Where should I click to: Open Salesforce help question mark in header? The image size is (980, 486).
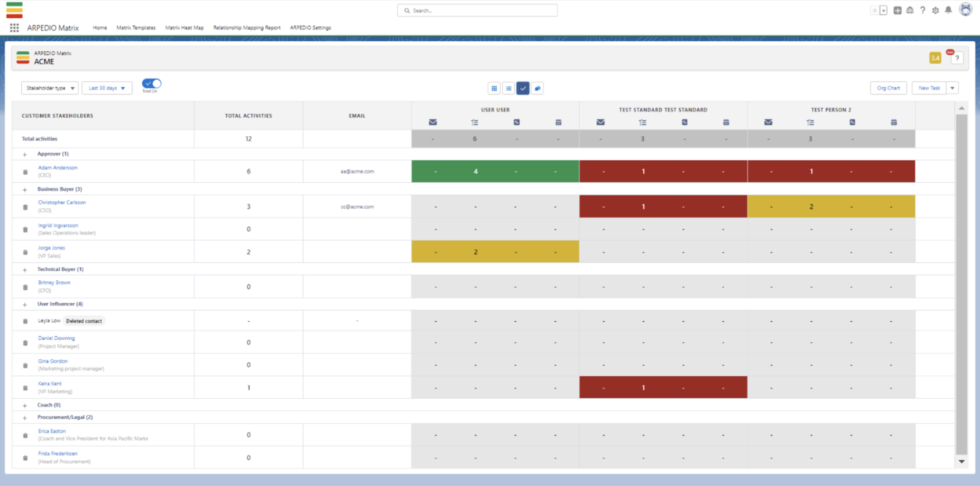(923, 10)
